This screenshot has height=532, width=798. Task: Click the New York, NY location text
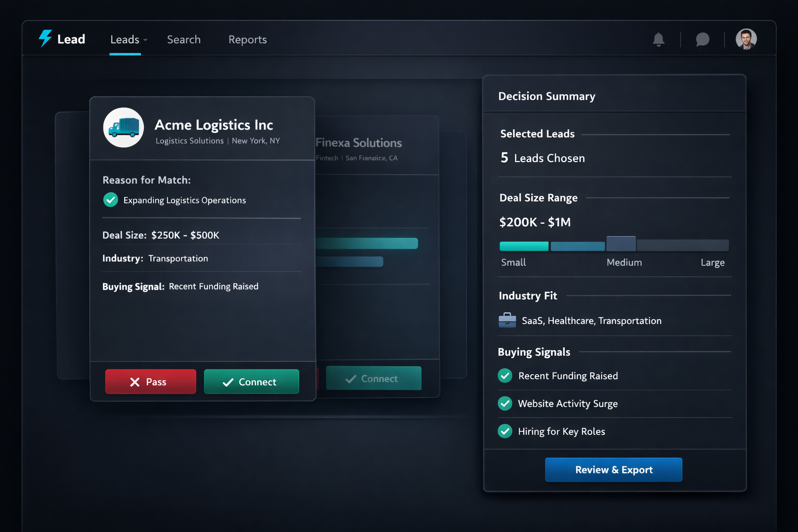pos(256,141)
